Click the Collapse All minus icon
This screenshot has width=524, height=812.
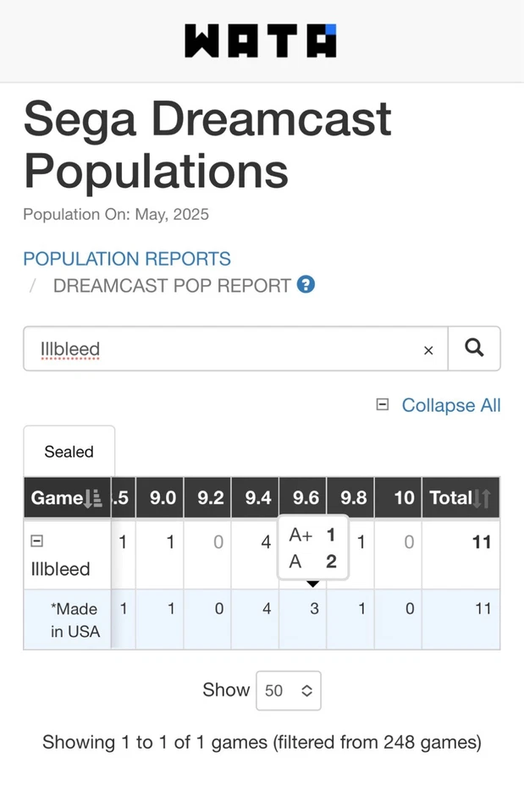(383, 405)
